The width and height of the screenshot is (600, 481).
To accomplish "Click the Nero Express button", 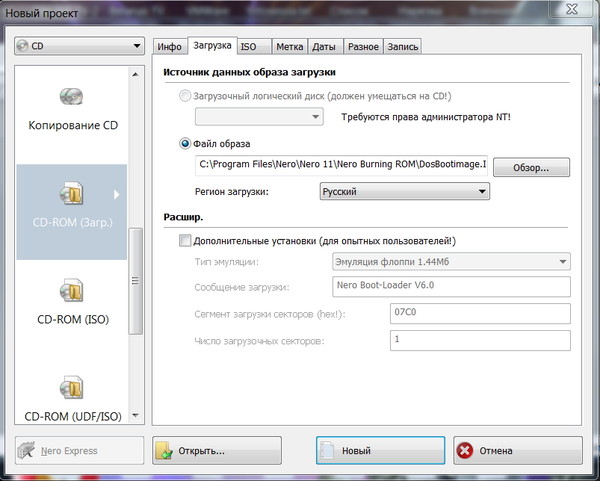I will click(80, 451).
